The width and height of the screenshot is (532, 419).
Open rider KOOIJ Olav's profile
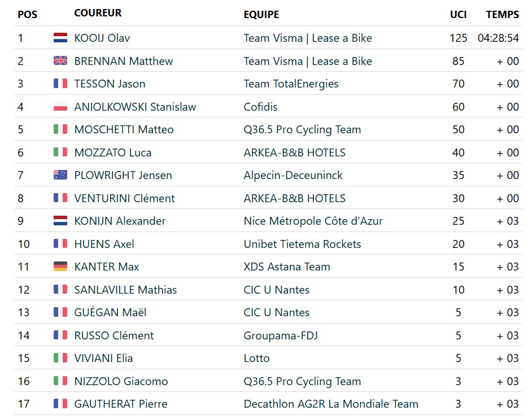pos(102,38)
